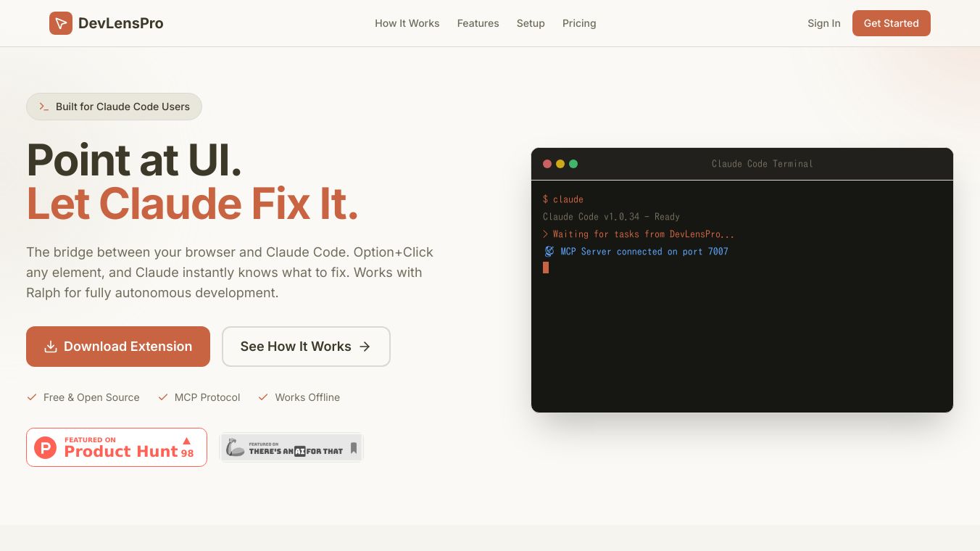Viewport: 980px width, 551px height.
Task: Open the Featured on Product Hunt badge
Action: (117, 447)
